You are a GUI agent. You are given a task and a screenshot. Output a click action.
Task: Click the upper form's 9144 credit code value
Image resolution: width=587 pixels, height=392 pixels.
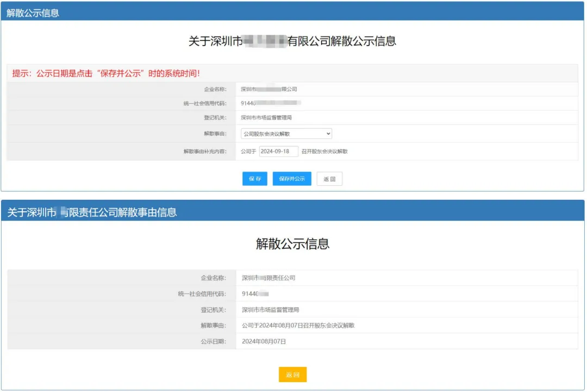(x=271, y=103)
